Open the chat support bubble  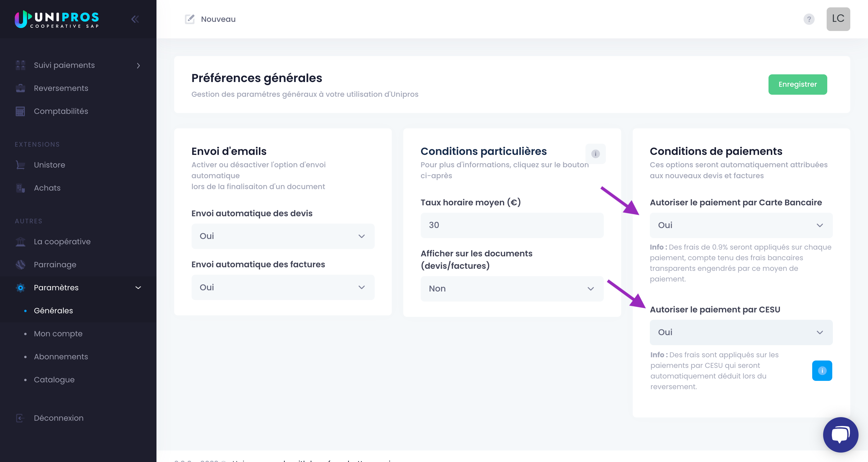coord(840,434)
